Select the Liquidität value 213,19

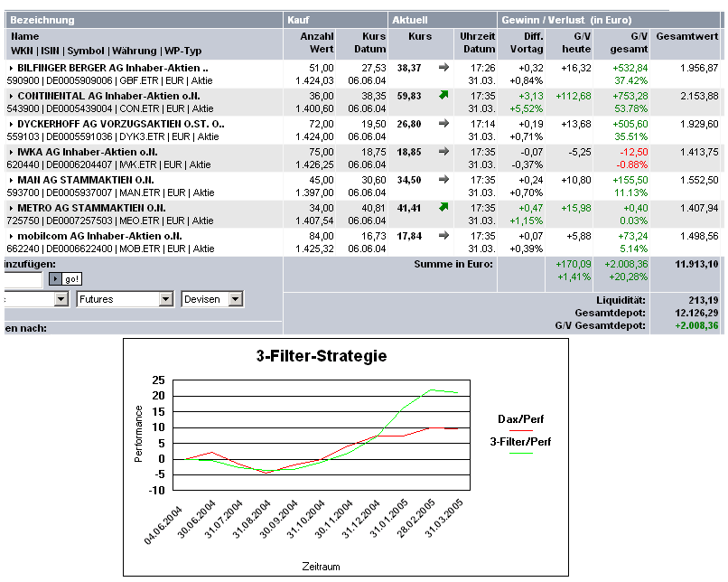coord(704,300)
